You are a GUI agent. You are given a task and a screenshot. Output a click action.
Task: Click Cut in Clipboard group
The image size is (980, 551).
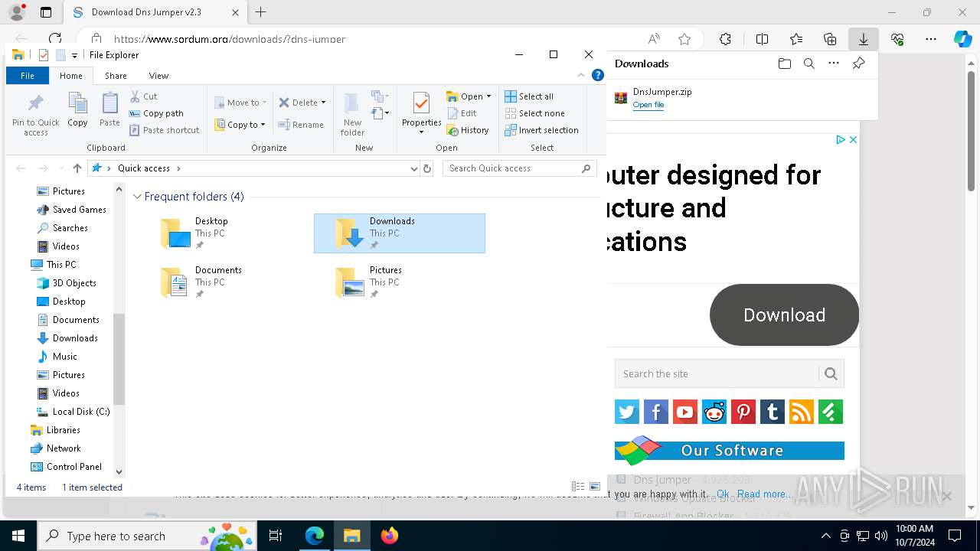[143, 96]
